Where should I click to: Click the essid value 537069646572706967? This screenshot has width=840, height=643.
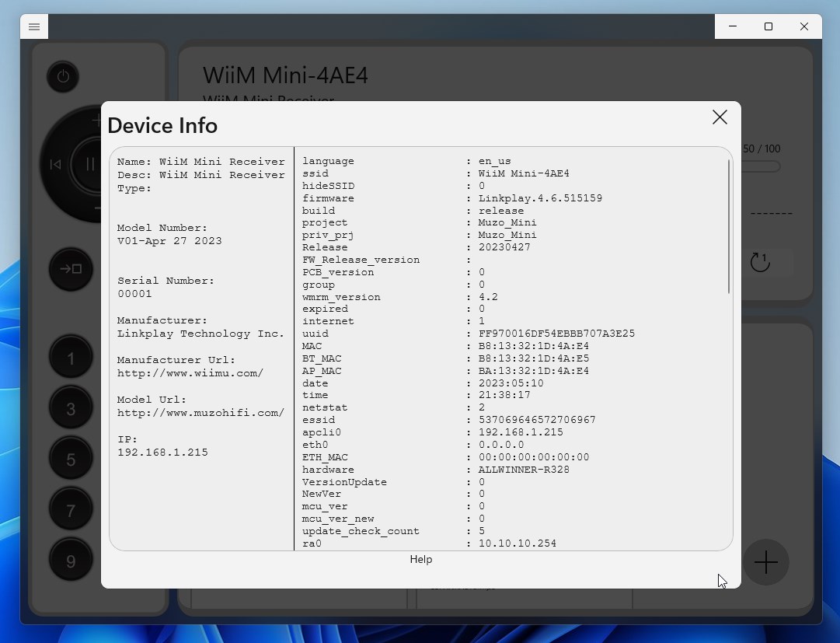(537, 420)
